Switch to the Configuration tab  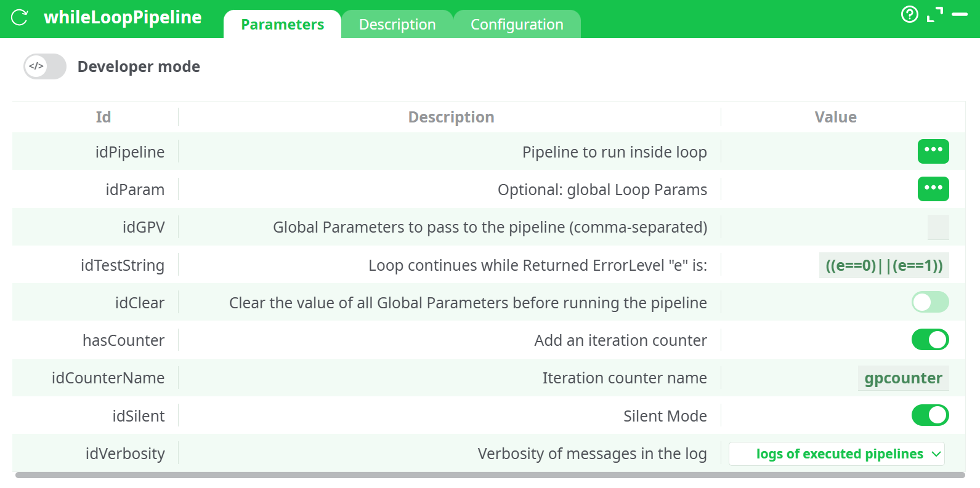tap(517, 25)
